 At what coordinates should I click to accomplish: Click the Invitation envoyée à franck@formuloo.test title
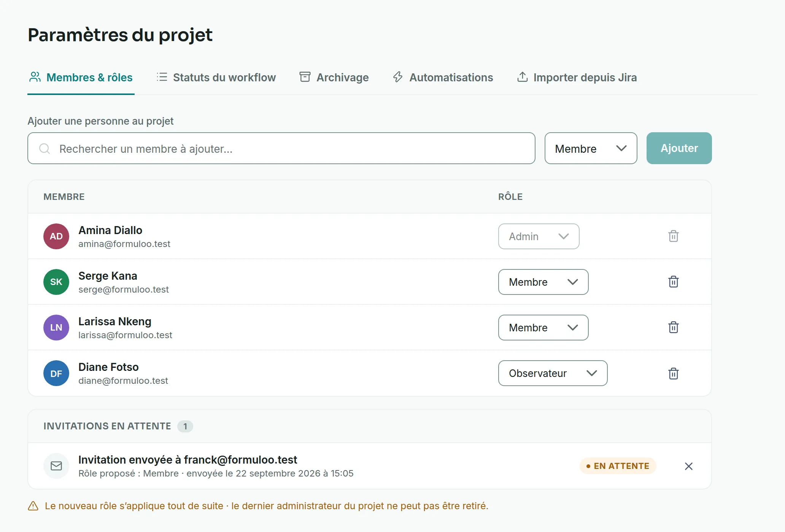188,460
